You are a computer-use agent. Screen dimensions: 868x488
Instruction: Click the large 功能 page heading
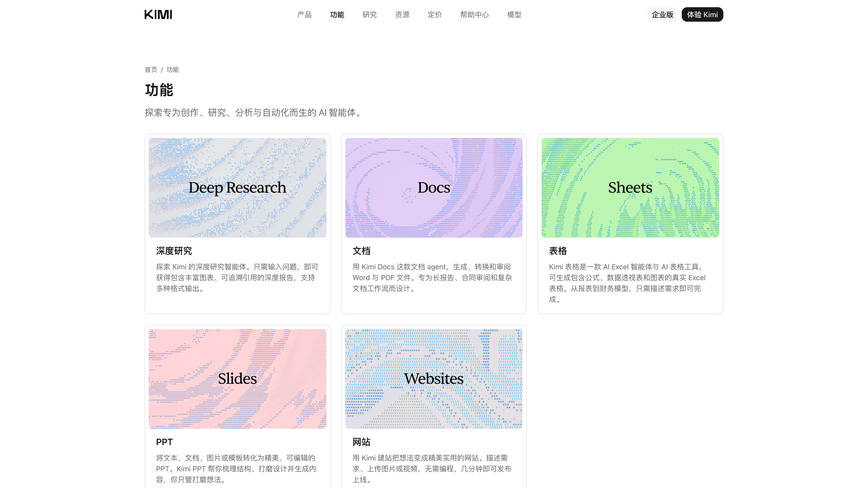point(159,90)
